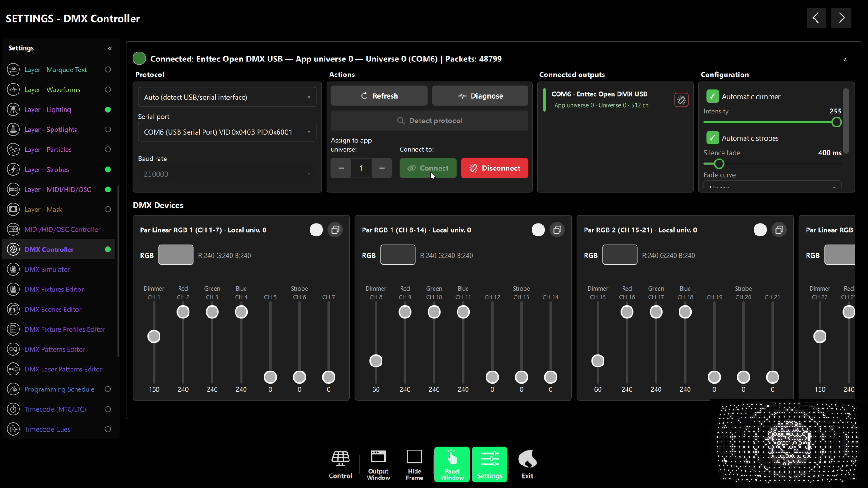868x488 pixels.
Task: Click the DMX Fixtures Editor sidebar icon
Action: coord(14,289)
